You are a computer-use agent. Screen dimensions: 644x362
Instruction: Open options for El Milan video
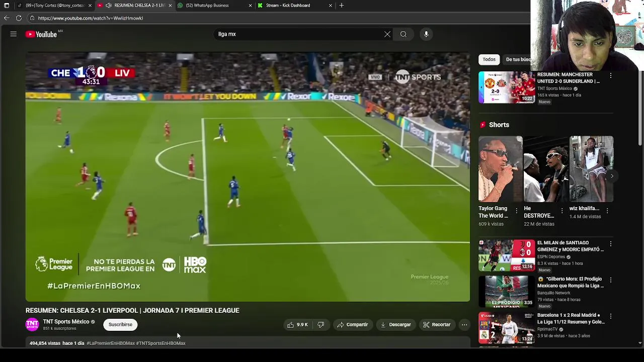coord(611,244)
